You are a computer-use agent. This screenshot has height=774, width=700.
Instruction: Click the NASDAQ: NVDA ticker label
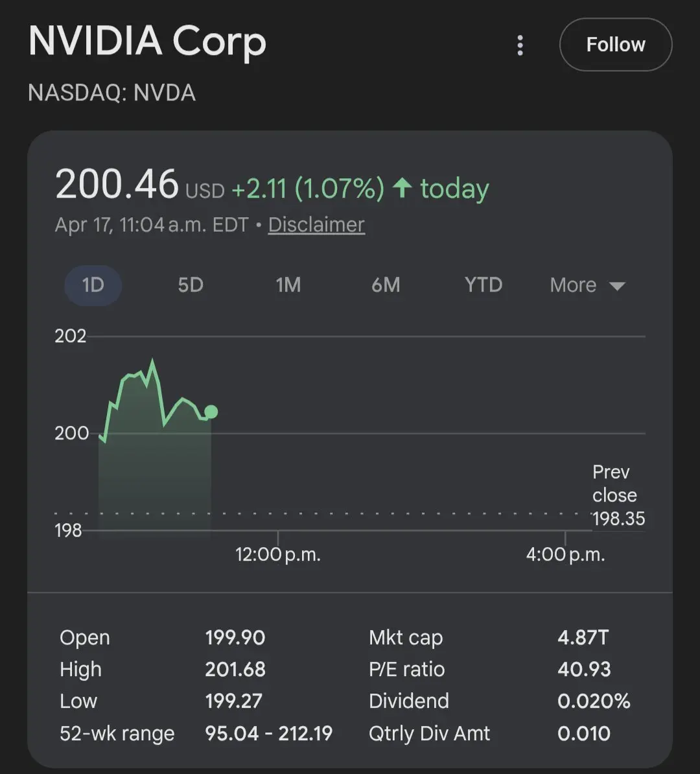click(111, 93)
